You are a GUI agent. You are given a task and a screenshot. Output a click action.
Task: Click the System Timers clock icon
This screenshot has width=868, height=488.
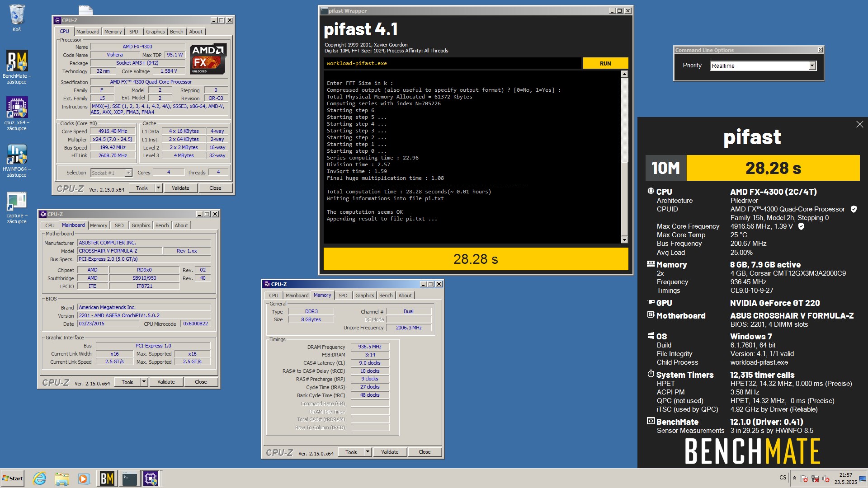(651, 374)
